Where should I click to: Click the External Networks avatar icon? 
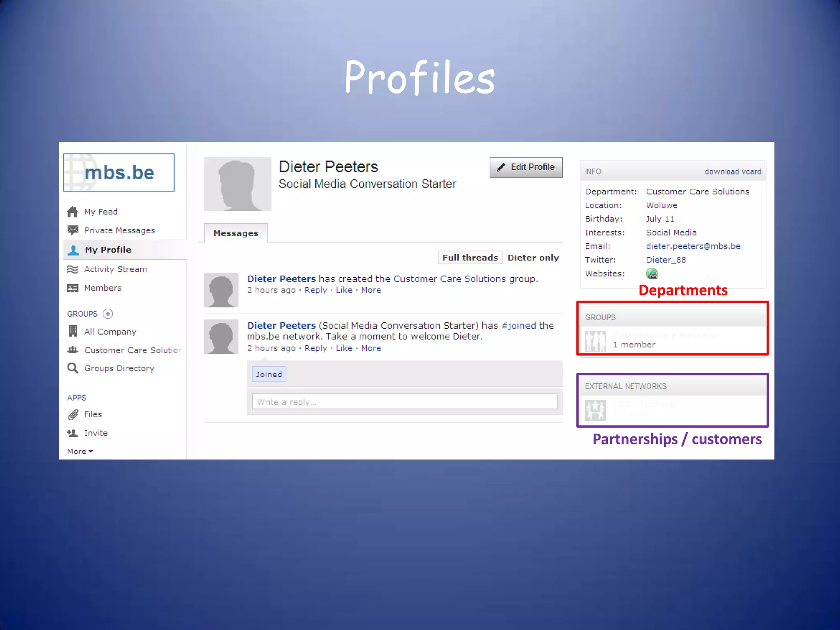(595, 410)
